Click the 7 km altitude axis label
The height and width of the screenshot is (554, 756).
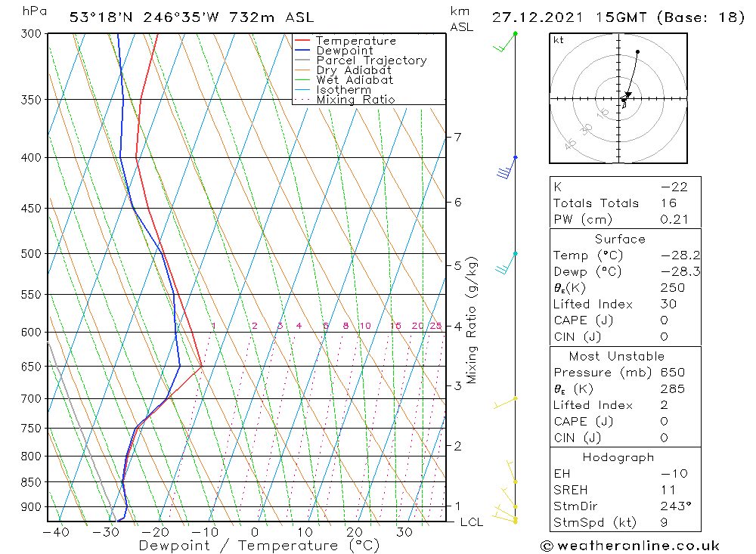click(x=457, y=138)
